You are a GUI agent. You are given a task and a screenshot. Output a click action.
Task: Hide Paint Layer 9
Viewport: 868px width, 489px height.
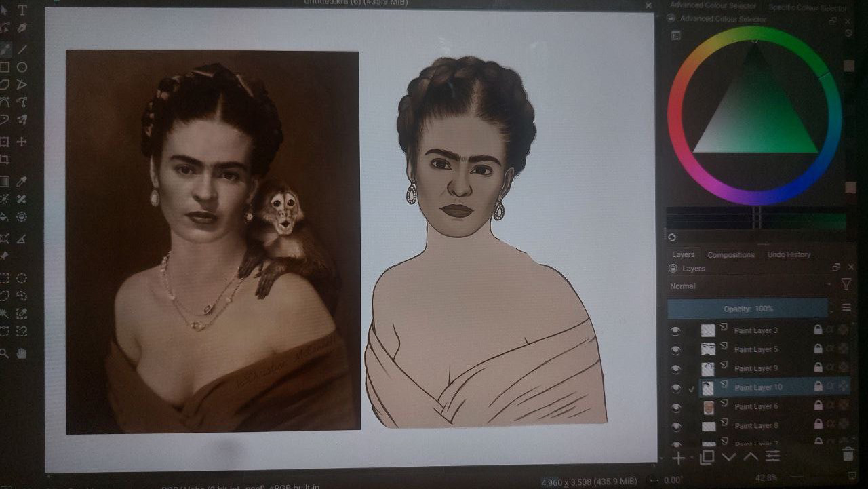coord(675,368)
